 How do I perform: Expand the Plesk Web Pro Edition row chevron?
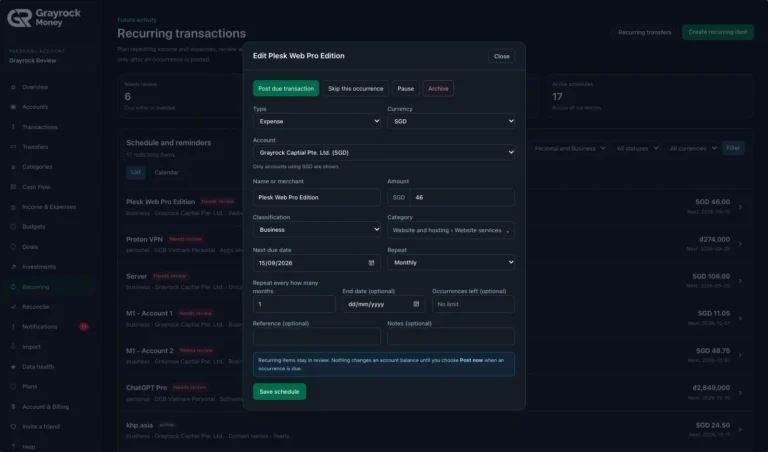click(x=740, y=207)
